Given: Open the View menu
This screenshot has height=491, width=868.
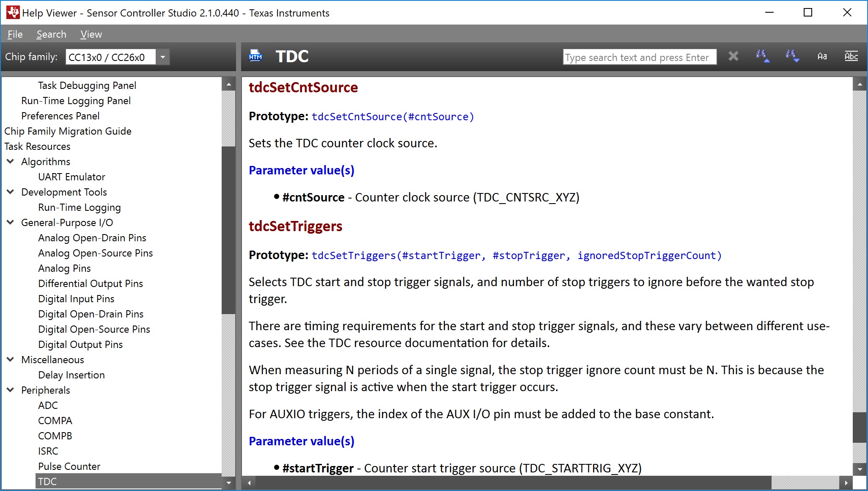Looking at the screenshot, I should (91, 34).
